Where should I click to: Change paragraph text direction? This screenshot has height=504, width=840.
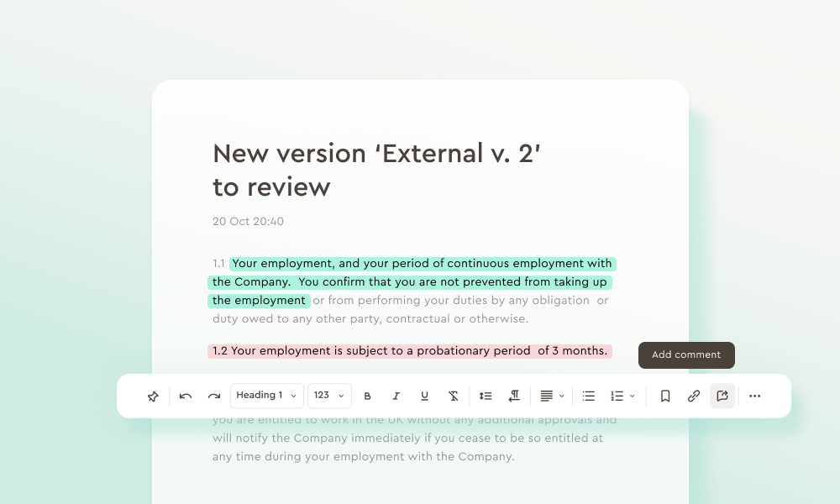pyautogui.click(x=514, y=396)
